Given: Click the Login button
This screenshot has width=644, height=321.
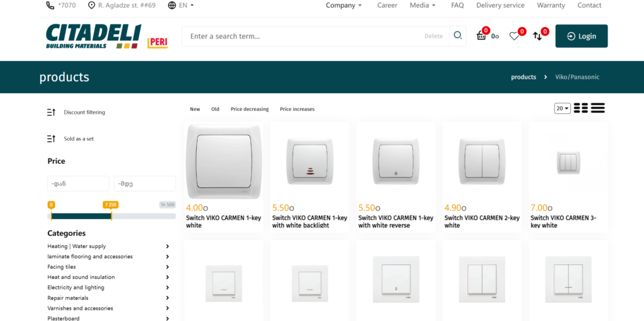Looking at the screenshot, I should pos(581,36).
